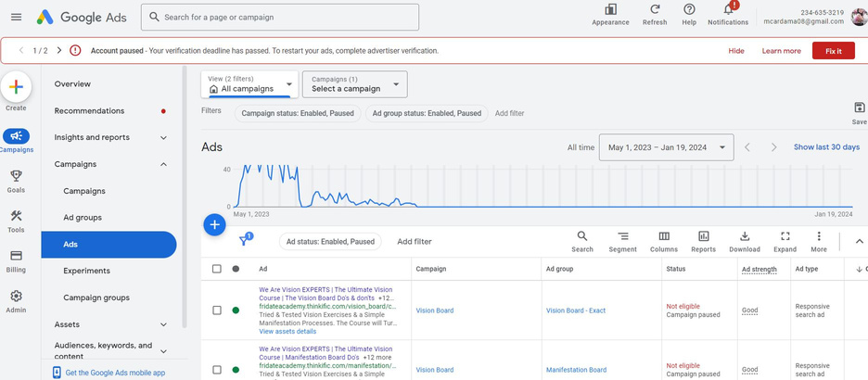Select the Manifestation Board ad checkbox
Viewport: 868px width, 380px height.
click(216, 370)
